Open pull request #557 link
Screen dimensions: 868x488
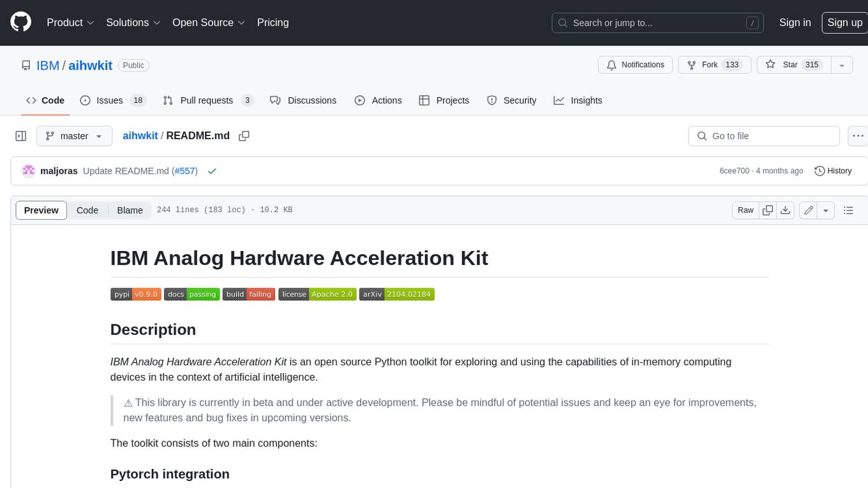(x=186, y=171)
